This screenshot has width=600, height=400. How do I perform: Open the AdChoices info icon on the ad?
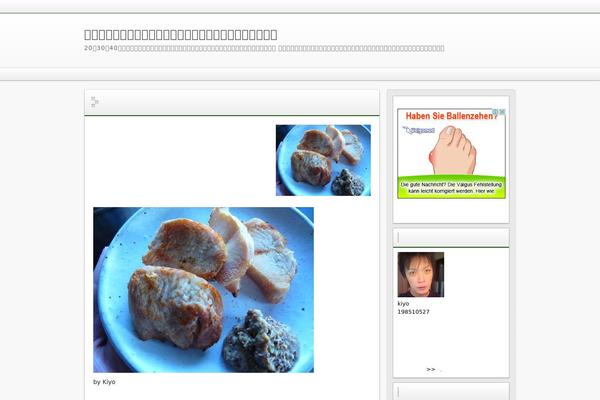495,112
